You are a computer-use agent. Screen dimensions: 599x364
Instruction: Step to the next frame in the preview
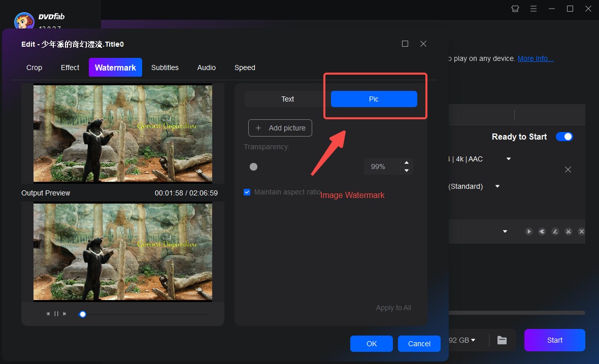pos(64,314)
